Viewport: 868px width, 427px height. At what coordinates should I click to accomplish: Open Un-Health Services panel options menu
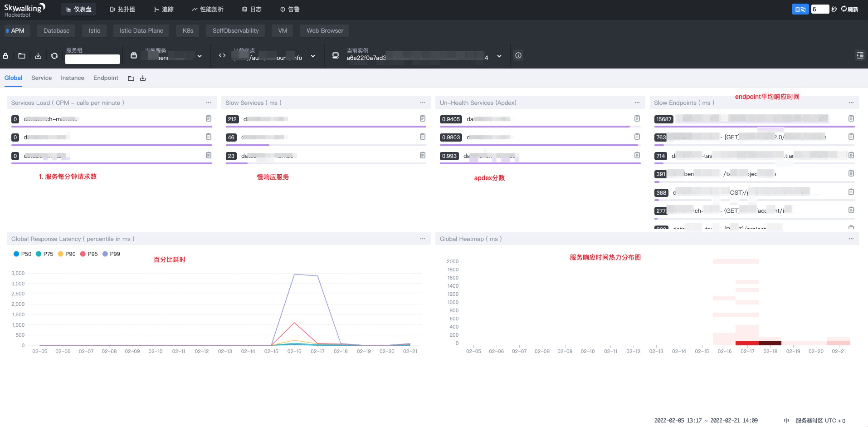(x=637, y=103)
